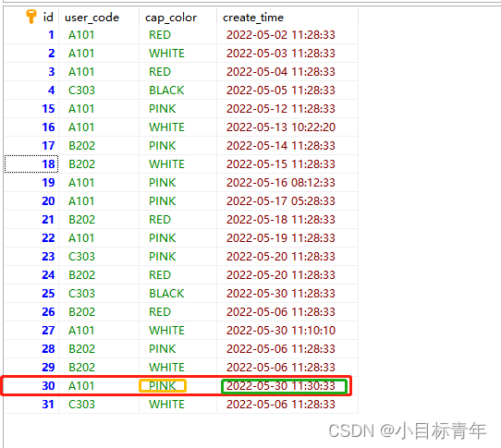The image size is (501, 448).
Task: Click create_time in row 31
Action: (281, 405)
